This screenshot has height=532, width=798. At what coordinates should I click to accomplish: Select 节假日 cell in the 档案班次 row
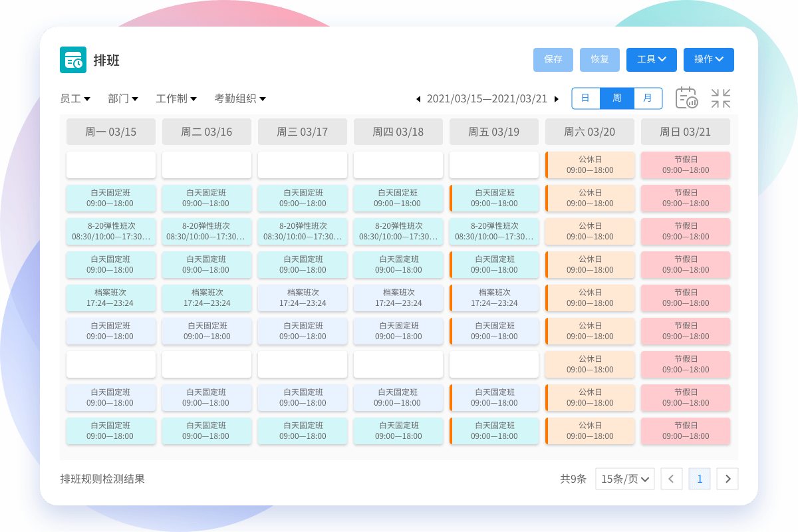(686, 298)
